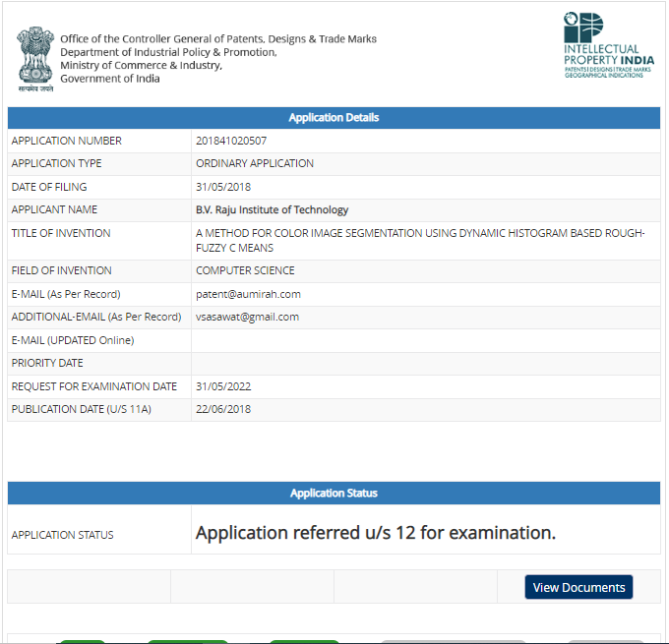This screenshot has height=644, width=669.
Task: Click the APPLICATION TYPE label
Action: click(56, 163)
